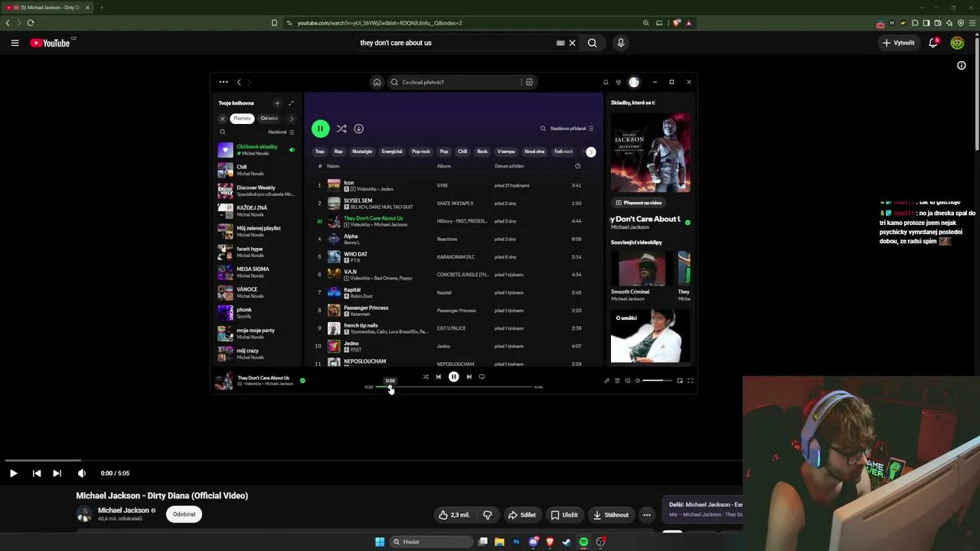Select the Trap genre chip
The height and width of the screenshot is (551, 980).
320,152
